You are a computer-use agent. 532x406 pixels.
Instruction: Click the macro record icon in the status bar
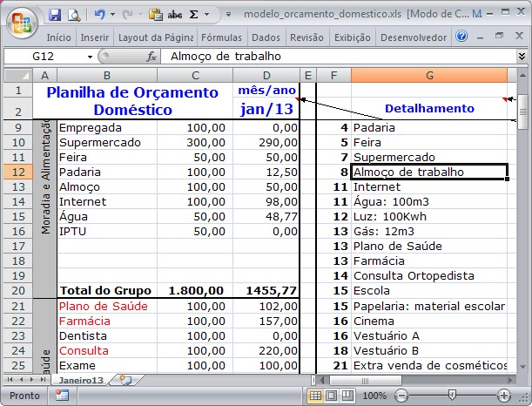pyautogui.click(x=62, y=396)
